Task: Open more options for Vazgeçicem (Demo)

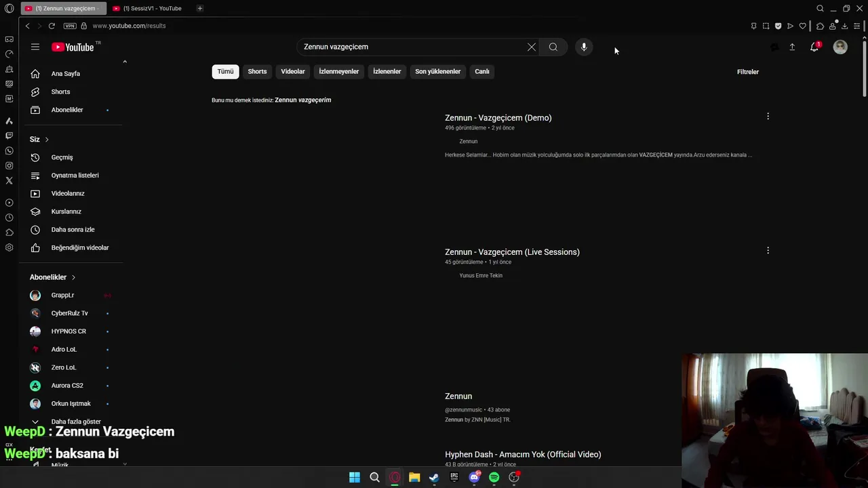Action: 768,117
